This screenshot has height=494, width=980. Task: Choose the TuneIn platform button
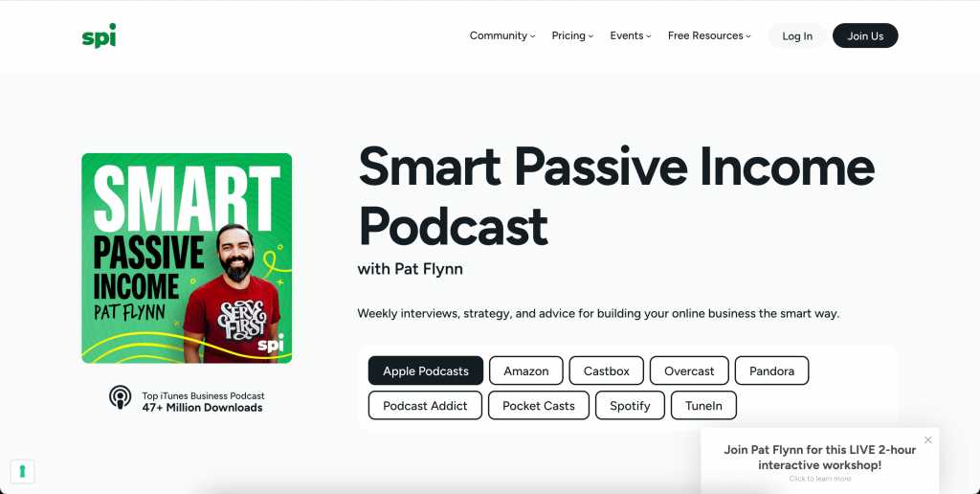703,405
